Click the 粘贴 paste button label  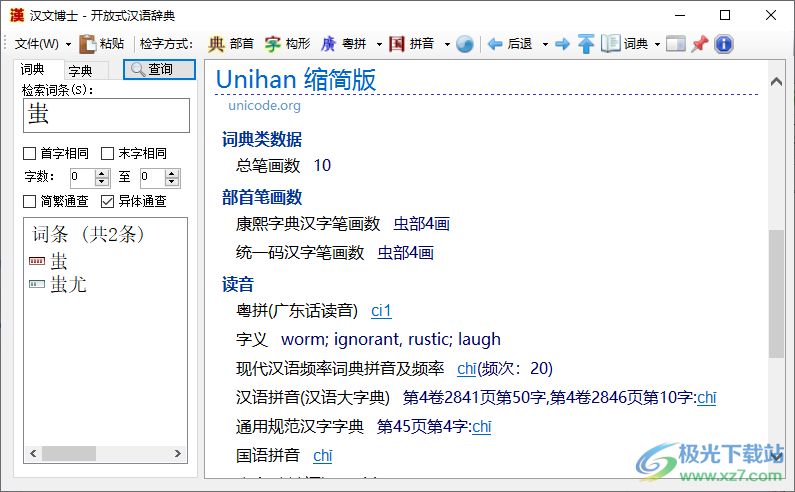point(112,44)
